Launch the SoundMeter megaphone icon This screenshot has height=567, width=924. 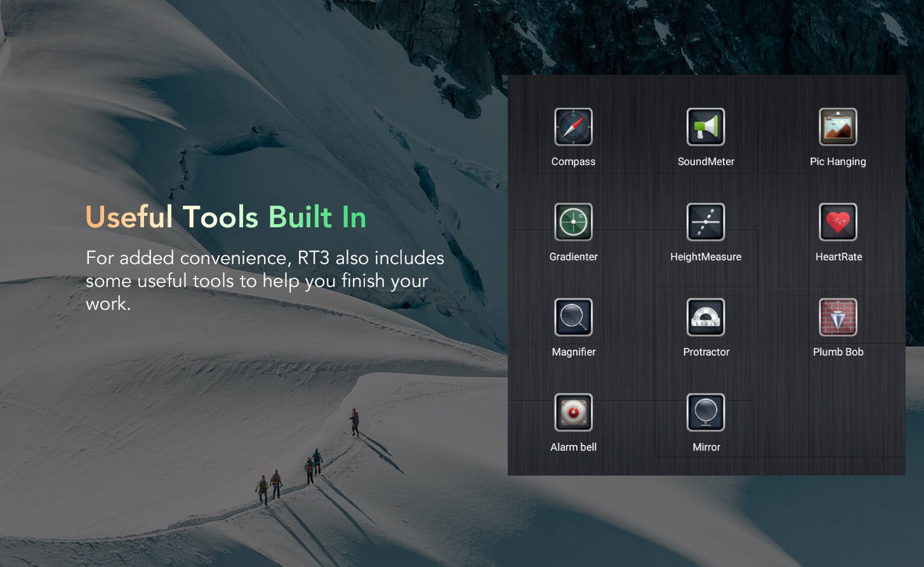[x=705, y=127]
